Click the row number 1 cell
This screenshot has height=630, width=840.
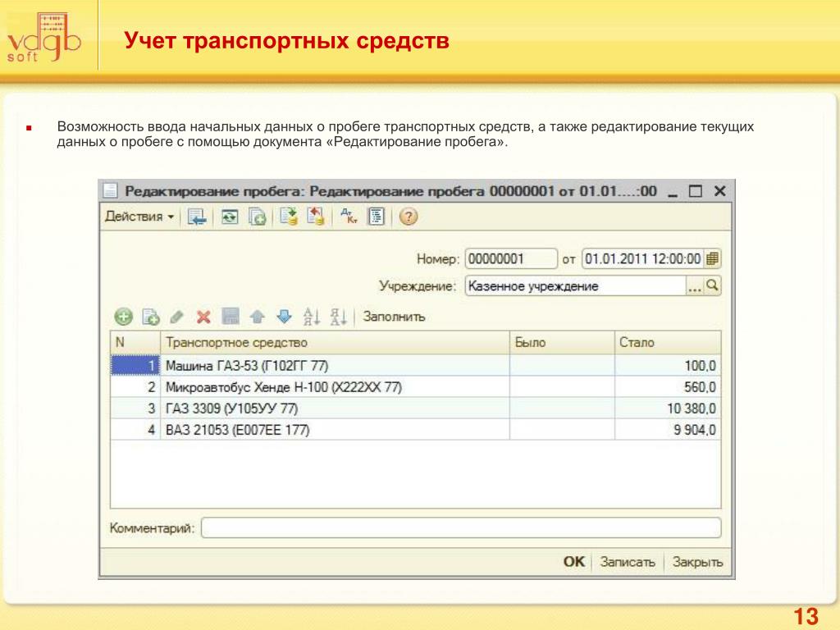[135, 365]
